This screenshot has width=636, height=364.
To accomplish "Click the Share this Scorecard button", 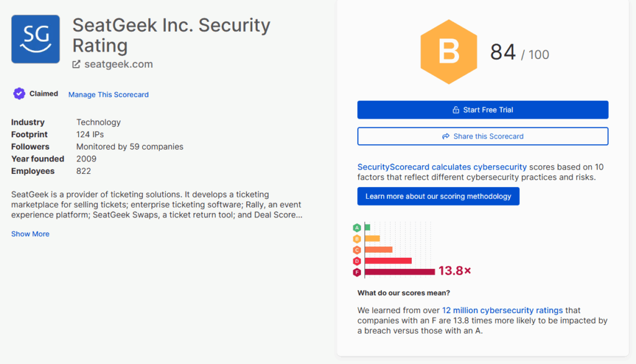I will [x=483, y=136].
